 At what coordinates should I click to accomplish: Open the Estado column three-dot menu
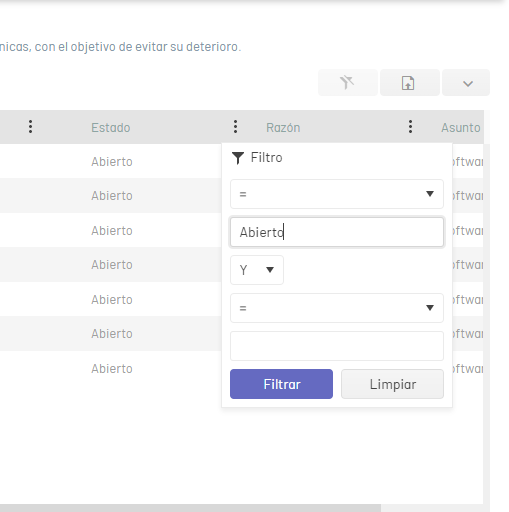point(235,127)
